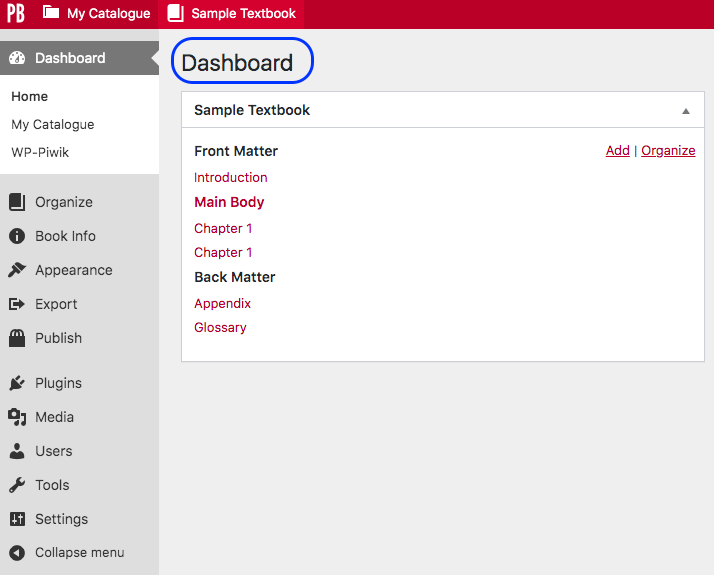The width and height of the screenshot is (714, 575).
Task: Open the Export menu label
Action: point(56,304)
